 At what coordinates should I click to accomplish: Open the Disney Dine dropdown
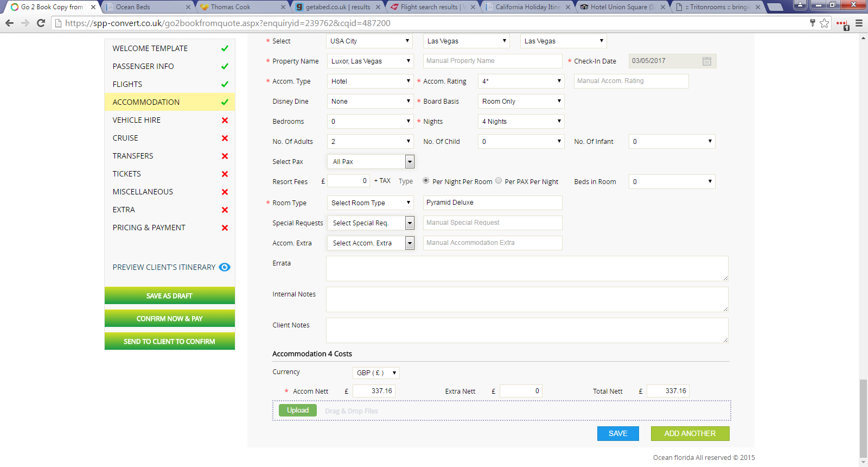click(x=370, y=102)
